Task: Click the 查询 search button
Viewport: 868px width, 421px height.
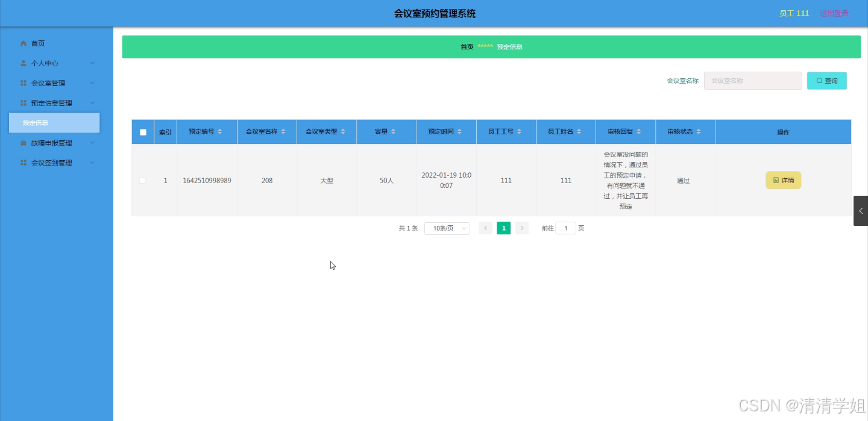Action: tap(826, 80)
